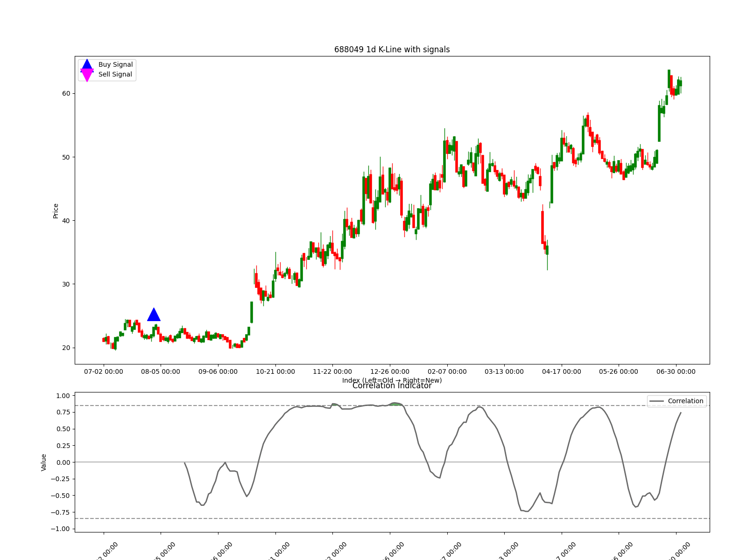Click the '04-17 00:00' x-axis tick label
Viewport: 747px width, 560px height.
pyautogui.click(x=562, y=371)
